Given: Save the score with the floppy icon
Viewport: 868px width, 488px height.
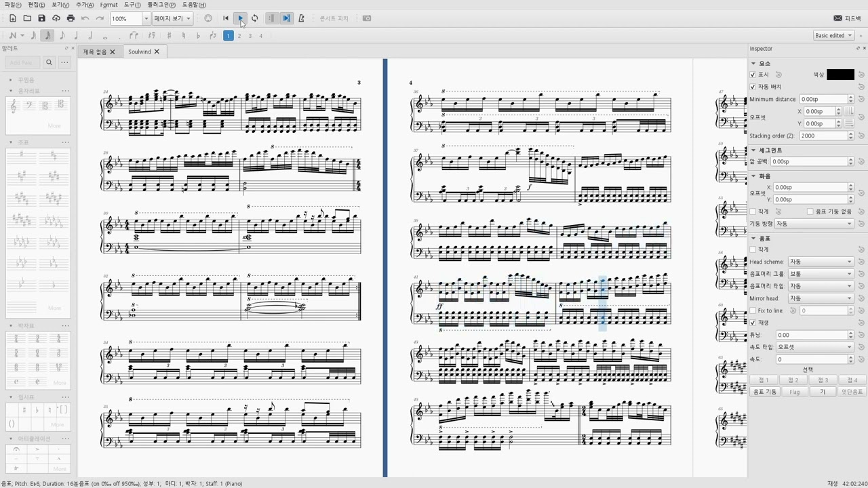Looking at the screenshot, I should pos(42,18).
